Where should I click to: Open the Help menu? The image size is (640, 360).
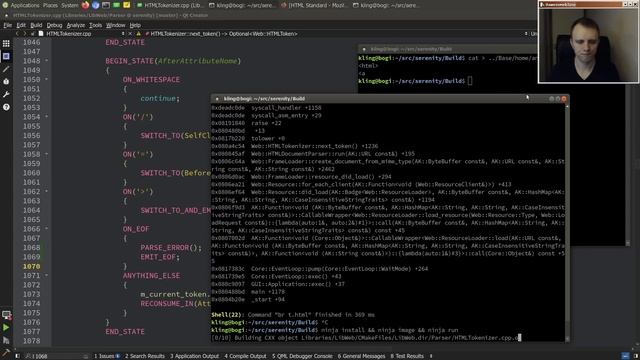click(135, 25)
